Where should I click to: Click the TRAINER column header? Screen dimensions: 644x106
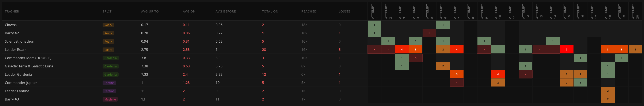12,12
